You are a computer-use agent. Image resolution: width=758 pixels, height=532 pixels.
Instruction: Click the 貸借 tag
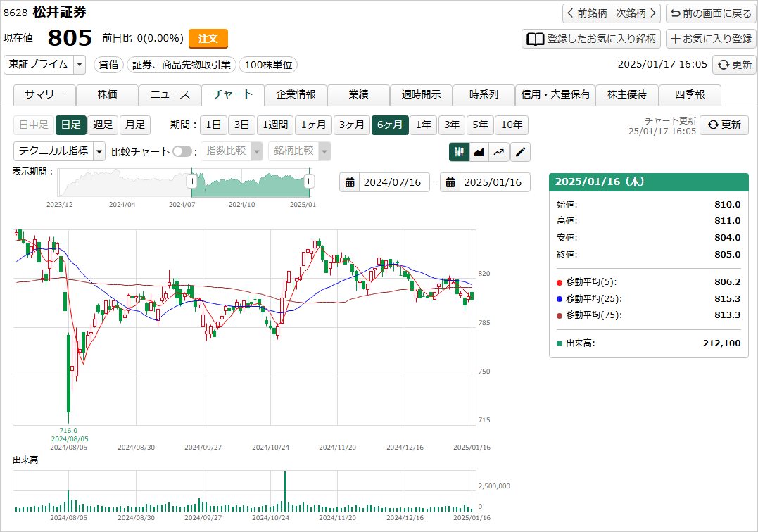click(109, 65)
